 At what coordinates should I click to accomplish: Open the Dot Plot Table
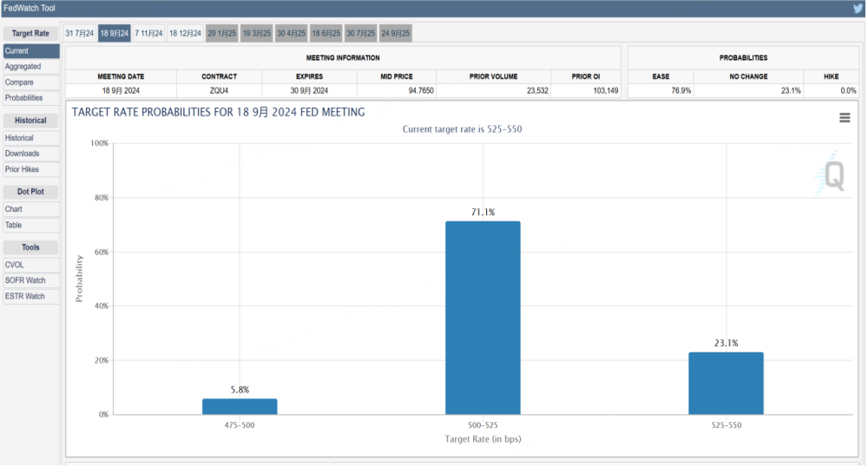click(31, 225)
